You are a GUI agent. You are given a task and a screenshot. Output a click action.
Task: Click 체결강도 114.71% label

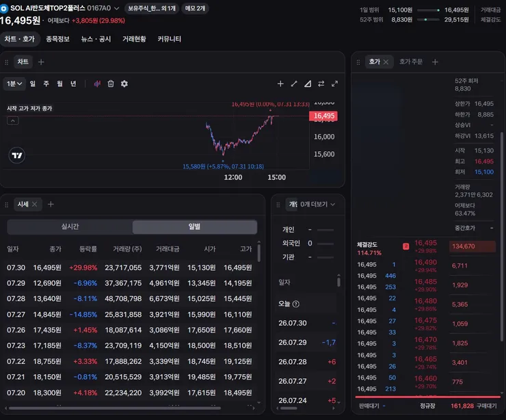pyautogui.click(x=369, y=248)
